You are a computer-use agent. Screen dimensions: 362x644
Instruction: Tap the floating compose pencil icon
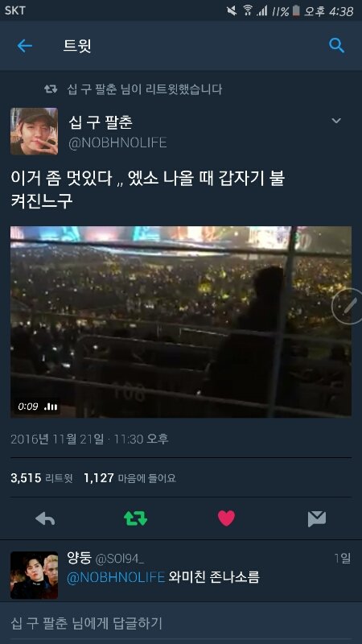click(348, 306)
